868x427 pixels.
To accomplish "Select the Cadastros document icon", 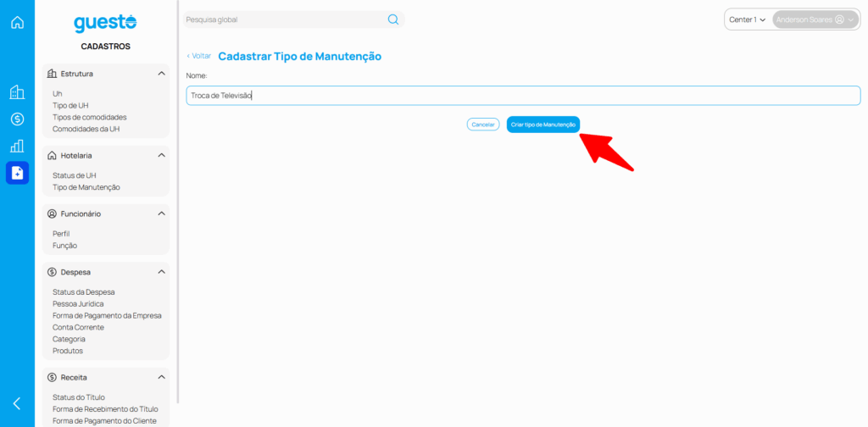I will coord(17,173).
